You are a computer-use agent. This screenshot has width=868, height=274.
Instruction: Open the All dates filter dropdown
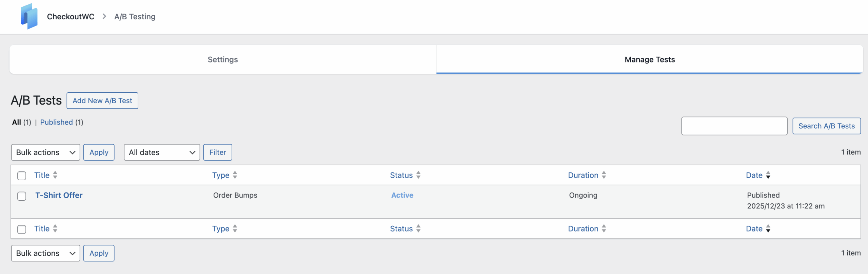(162, 152)
